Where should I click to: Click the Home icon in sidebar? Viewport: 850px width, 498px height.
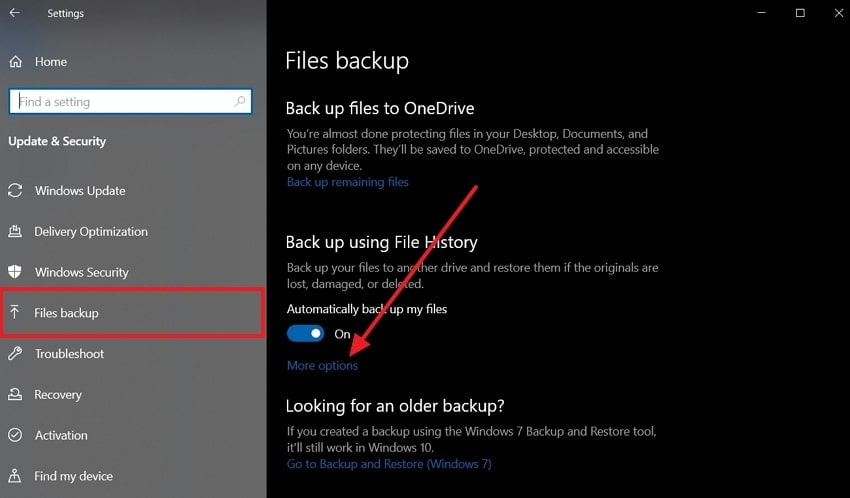(x=15, y=62)
